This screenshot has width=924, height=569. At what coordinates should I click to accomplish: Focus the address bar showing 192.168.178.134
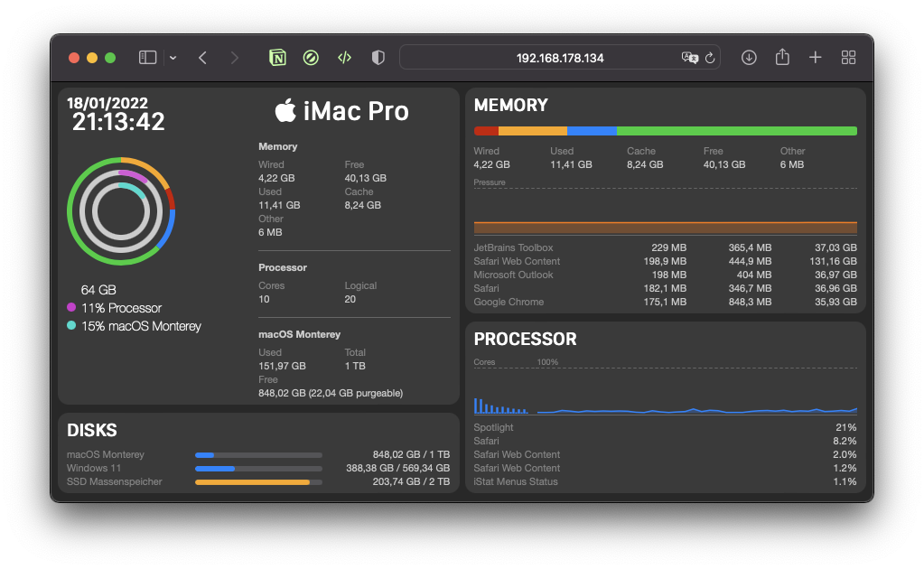[560, 58]
